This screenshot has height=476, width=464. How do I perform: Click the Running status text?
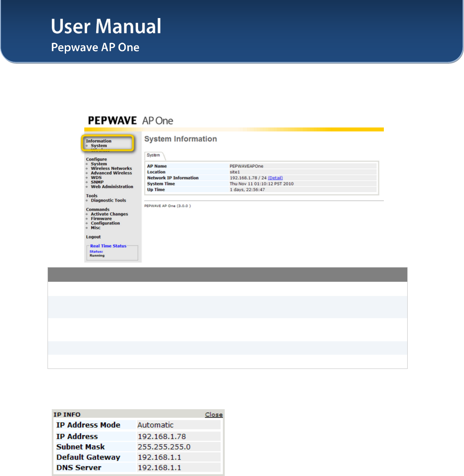(97, 256)
